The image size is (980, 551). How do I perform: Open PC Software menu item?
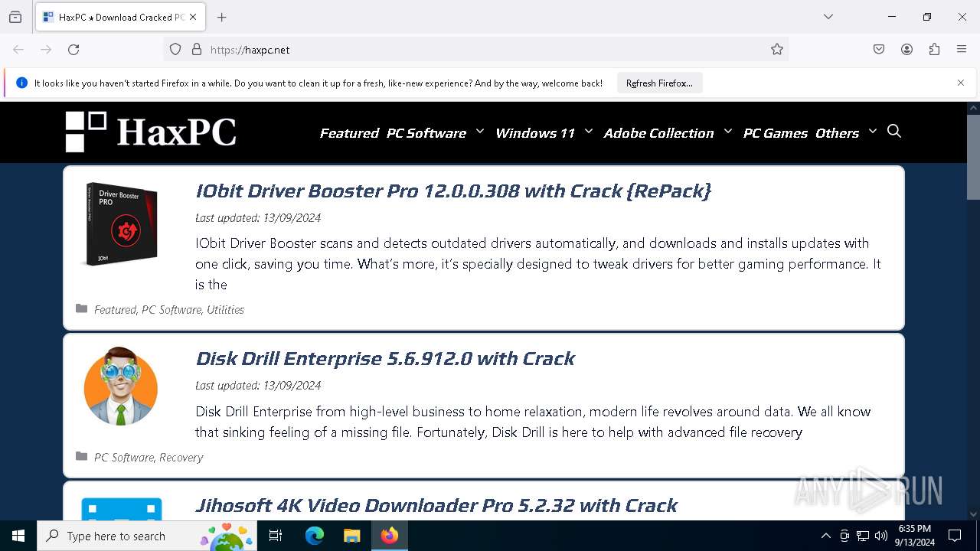(426, 133)
